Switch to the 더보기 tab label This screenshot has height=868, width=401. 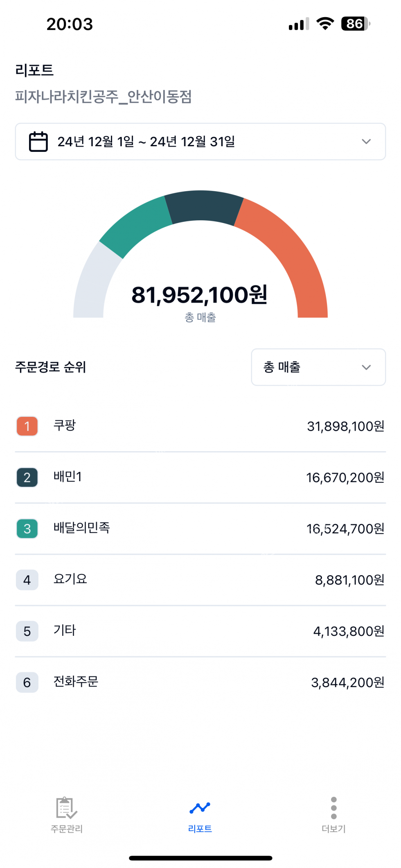pyautogui.click(x=333, y=829)
